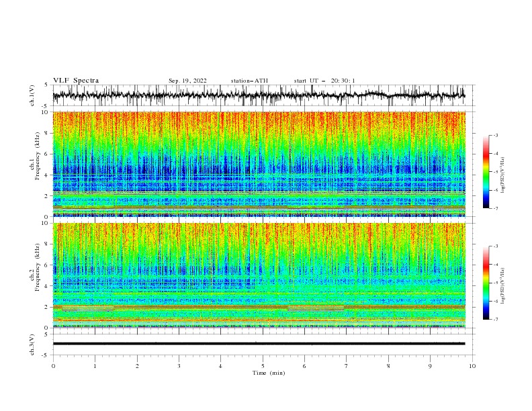The image size is (532, 411).
Task: Click the "ch.3(V)" axis label
Action: 32,345
